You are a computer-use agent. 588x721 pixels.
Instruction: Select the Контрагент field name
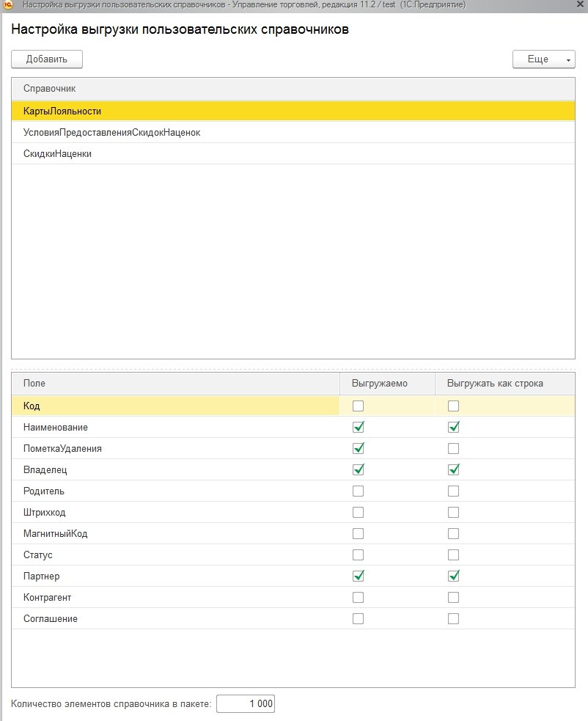[x=48, y=597]
